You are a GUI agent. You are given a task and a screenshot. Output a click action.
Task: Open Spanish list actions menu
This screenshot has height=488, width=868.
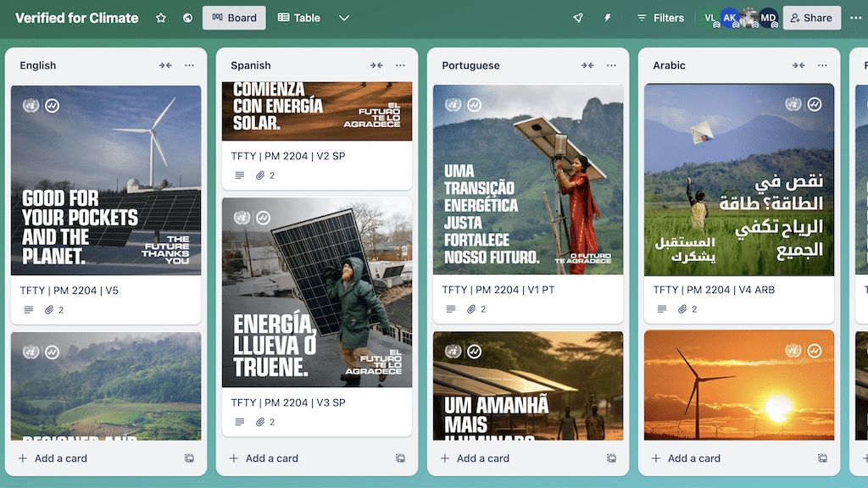pyautogui.click(x=400, y=65)
